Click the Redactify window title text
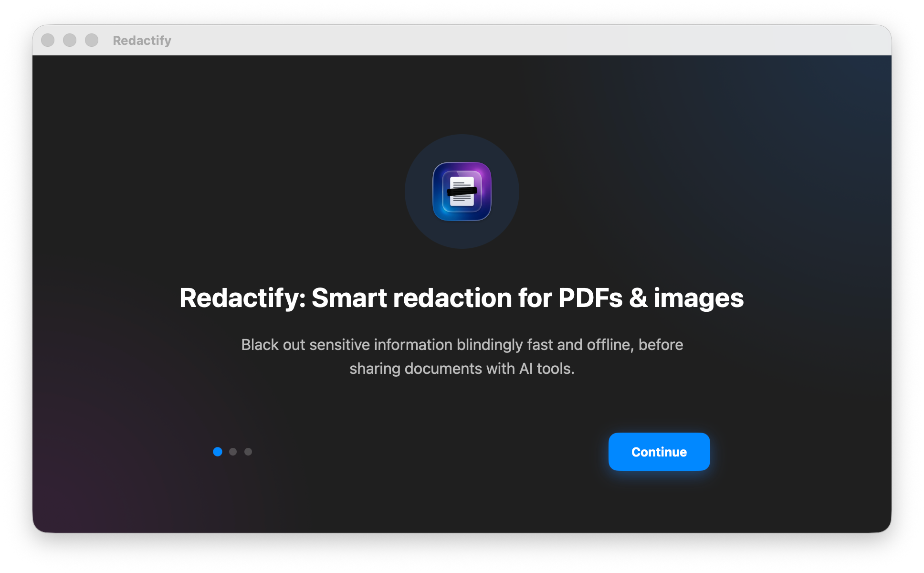This screenshot has width=924, height=573. click(142, 41)
